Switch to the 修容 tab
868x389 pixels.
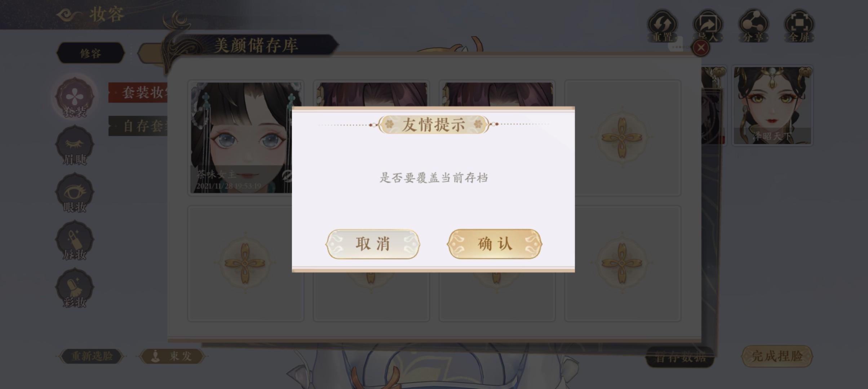(90, 53)
